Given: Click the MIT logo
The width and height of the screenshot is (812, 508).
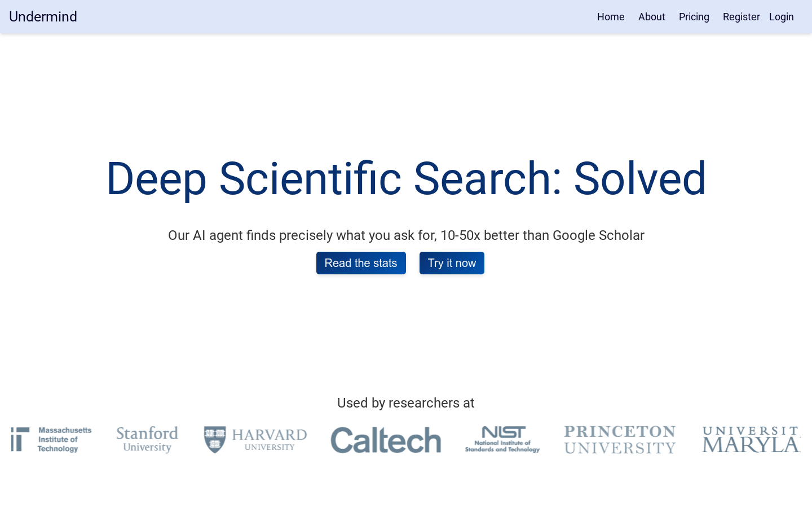Looking at the screenshot, I should [x=51, y=440].
